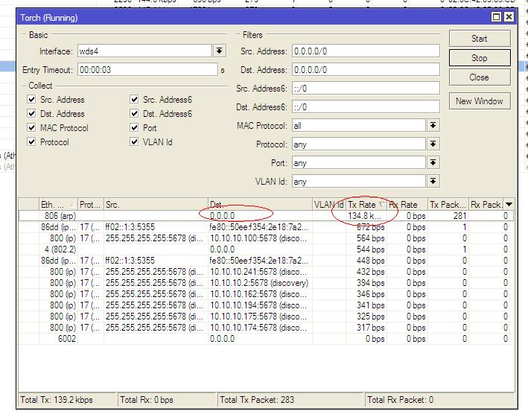Select the 4 (802.2) row

(266, 249)
